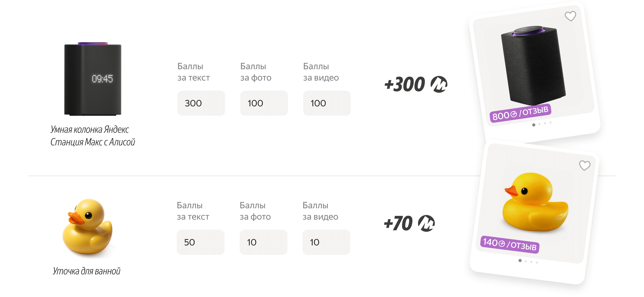
Task: Toggle favorite heart on speaker card
Action: click(x=570, y=17)
